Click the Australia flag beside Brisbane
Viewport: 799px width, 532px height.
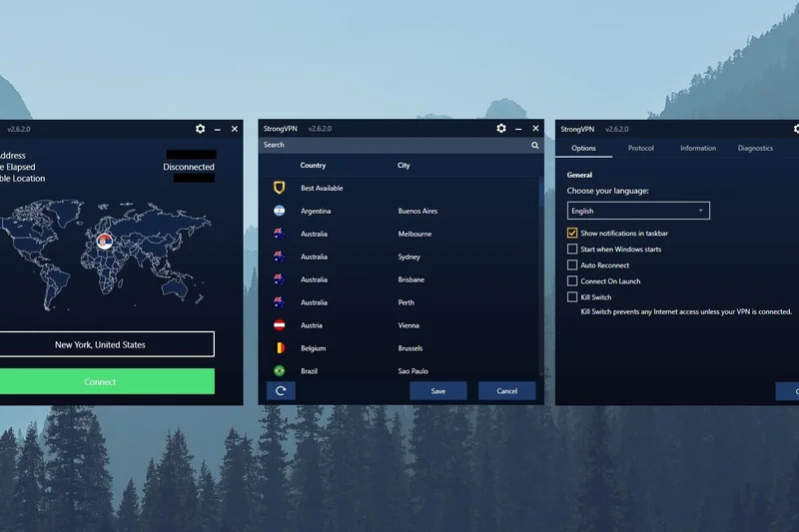point(280,279)
